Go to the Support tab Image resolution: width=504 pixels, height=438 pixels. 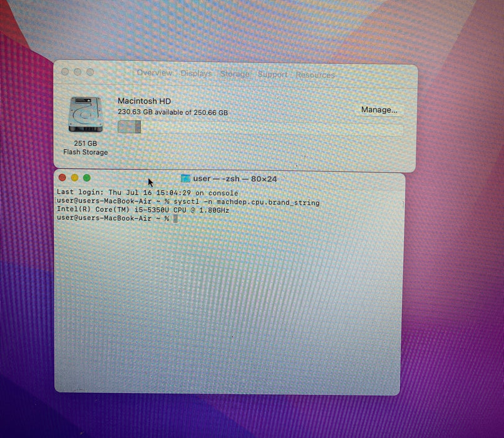(x=272, y=74)
